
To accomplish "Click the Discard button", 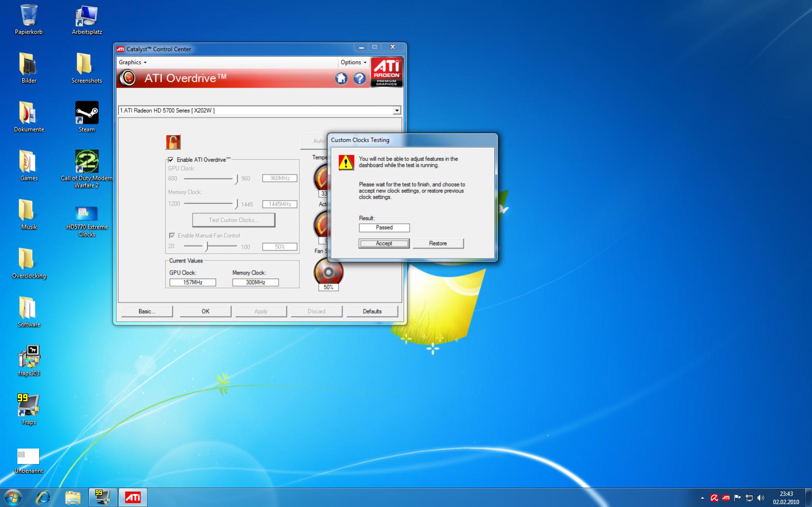I will coord(317,311).
